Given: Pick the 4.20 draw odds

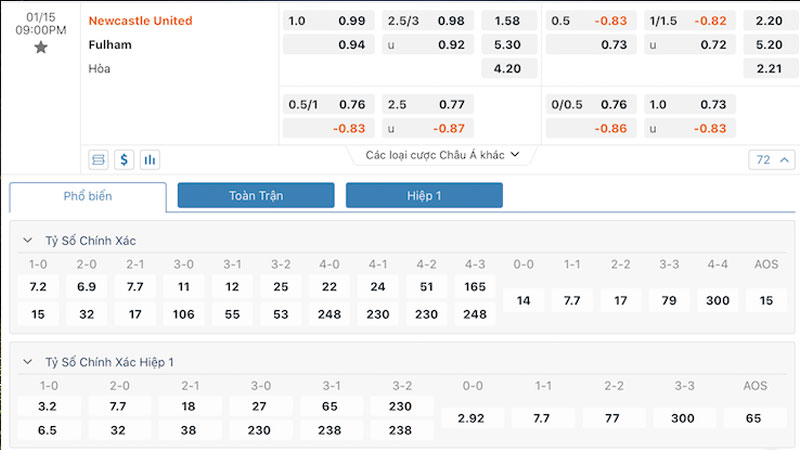Looking at the screenshot, I should click(509, 69).
